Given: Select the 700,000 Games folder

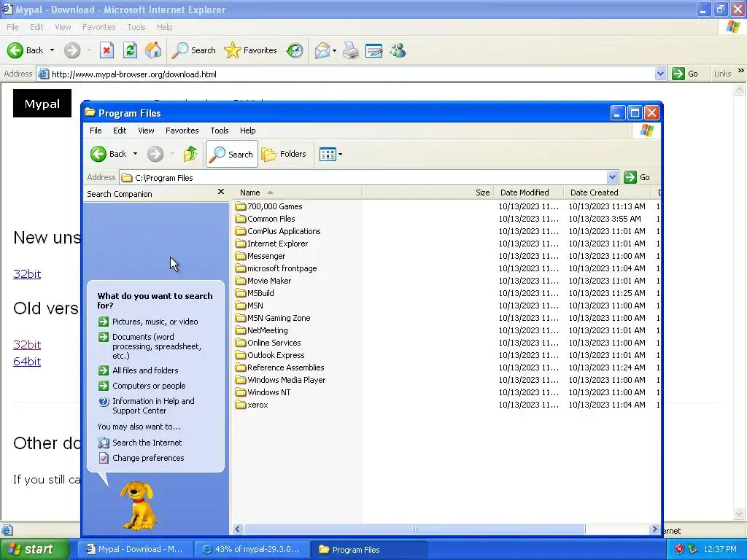Looking at the screenshot, I should coord(269,206).
